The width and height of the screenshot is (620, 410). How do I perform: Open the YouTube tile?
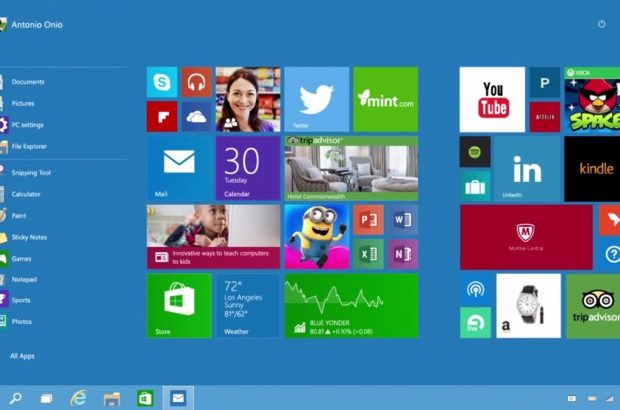pos(492,100)
